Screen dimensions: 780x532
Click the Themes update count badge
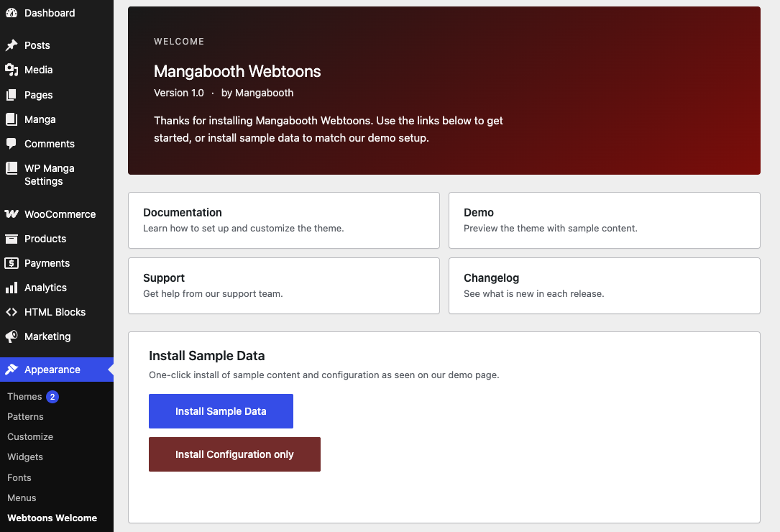[52, 397]
